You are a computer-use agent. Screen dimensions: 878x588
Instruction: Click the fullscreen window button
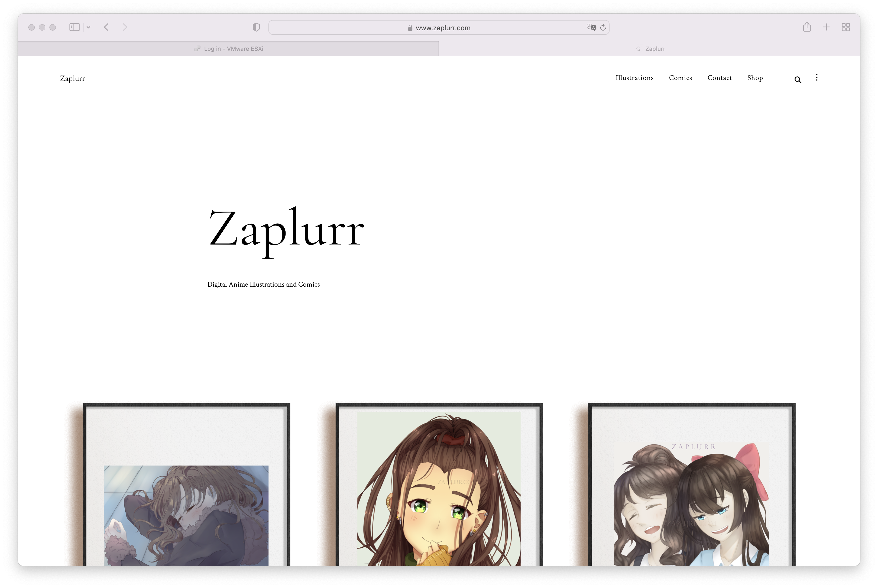pyautogui.click(x=52, y=27)
